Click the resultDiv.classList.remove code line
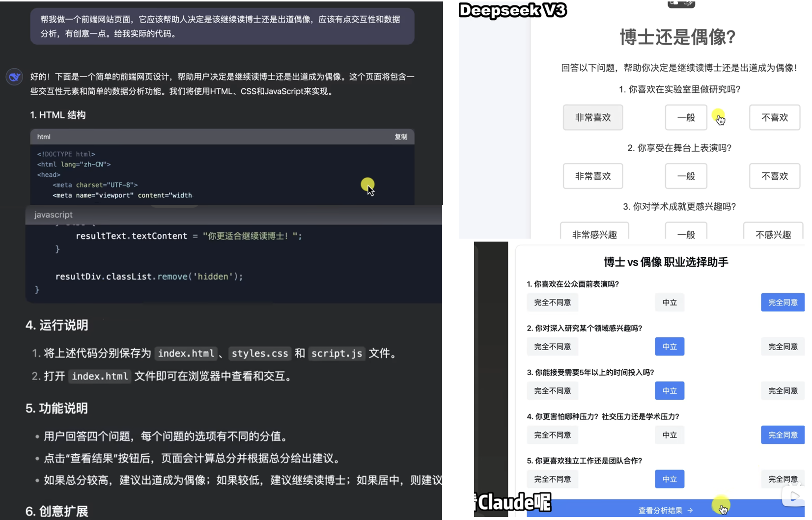Image resolution: width=812 pixels, height=520 pixels. [x=149, y=276]
